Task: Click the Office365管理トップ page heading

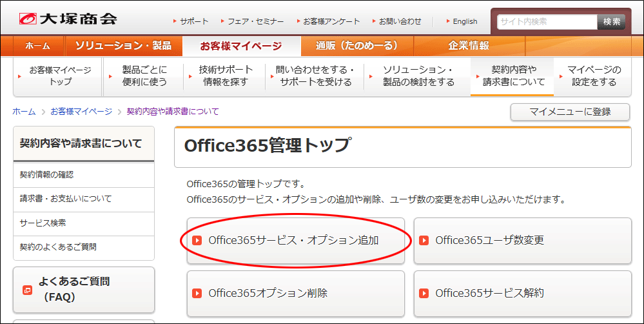Action: [x=268, y=146]
